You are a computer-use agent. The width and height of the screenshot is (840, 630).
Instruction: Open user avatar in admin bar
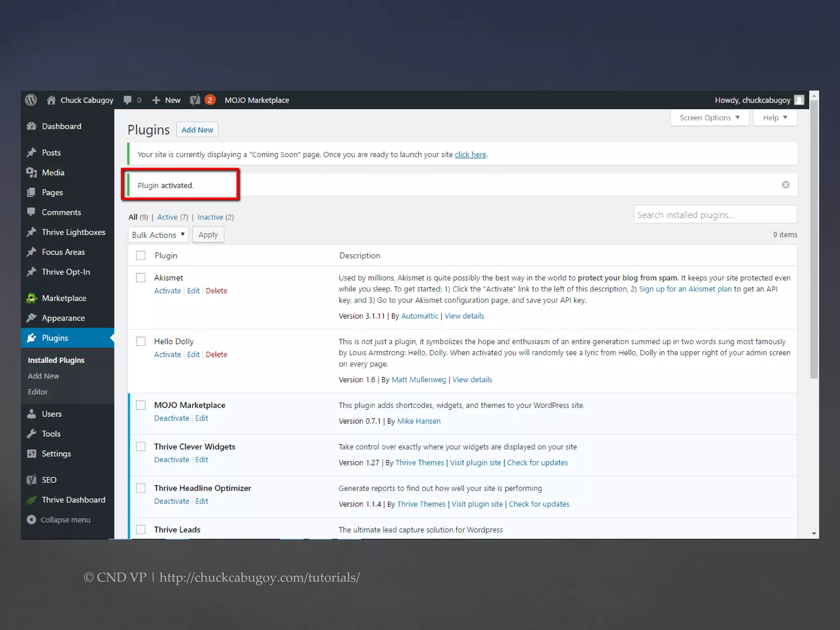pyautogui.click(x=799, y=100)
